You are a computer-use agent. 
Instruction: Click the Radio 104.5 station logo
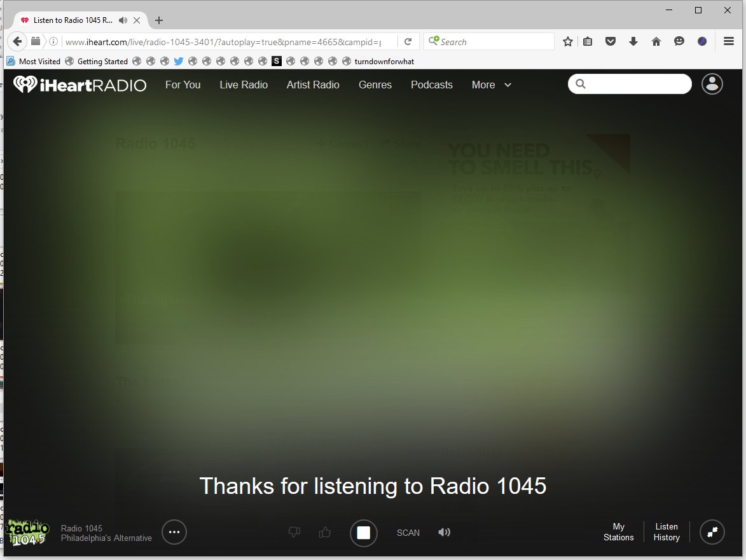27,533
